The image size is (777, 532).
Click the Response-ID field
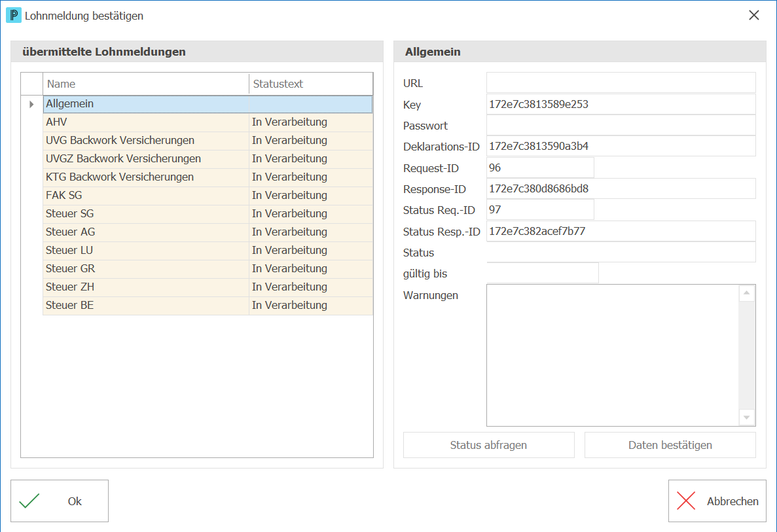(x=621, y=188)
